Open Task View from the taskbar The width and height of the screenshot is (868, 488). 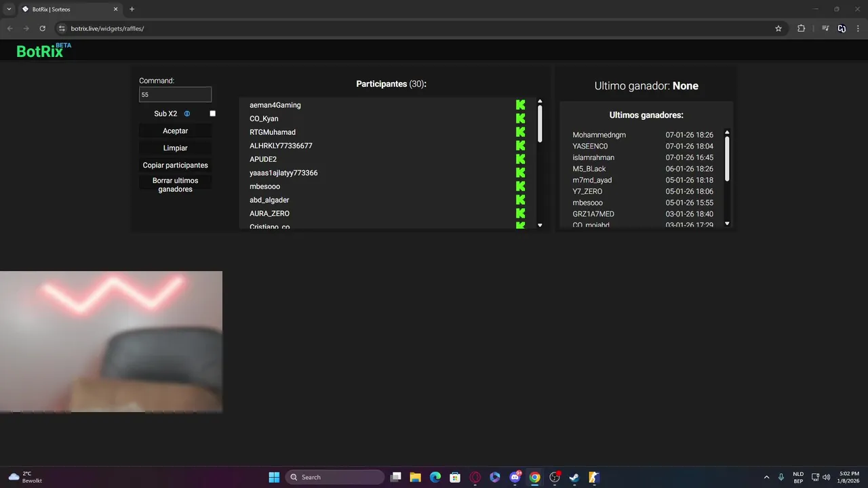(396, 477)
